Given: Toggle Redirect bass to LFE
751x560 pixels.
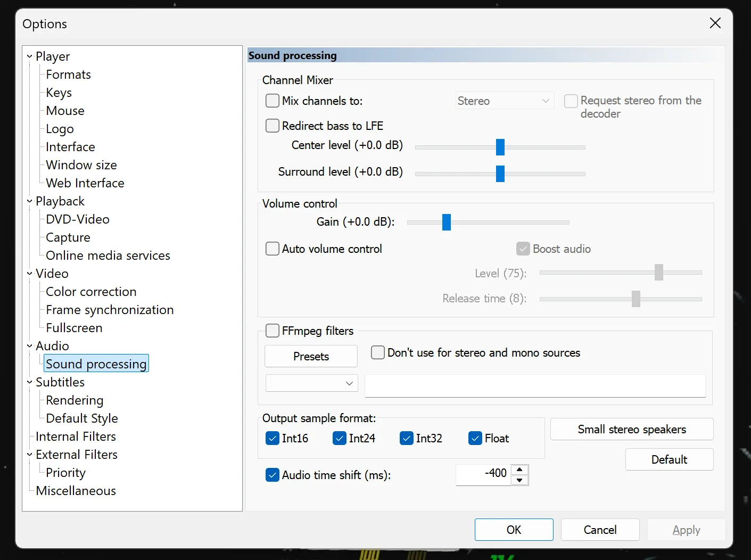Looking at the screenshot, I should [273, 126].
